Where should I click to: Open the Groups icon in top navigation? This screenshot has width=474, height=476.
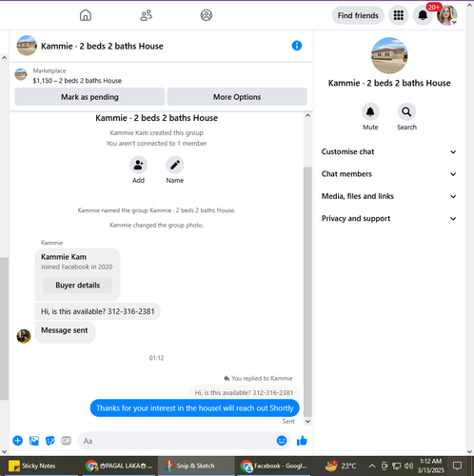pos(207,15)
